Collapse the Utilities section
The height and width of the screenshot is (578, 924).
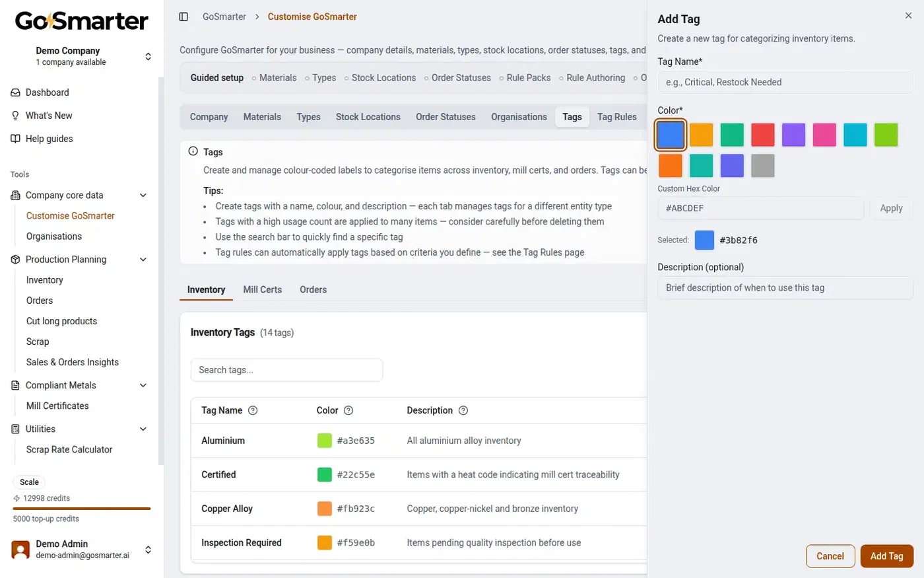pyautogui.click(x=143, y=429)
